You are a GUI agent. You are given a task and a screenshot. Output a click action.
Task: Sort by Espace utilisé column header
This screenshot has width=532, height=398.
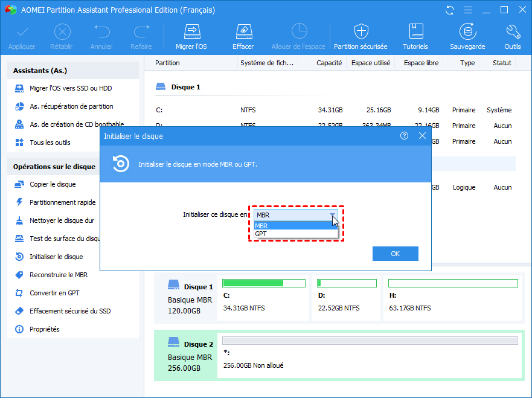(371, 63)
